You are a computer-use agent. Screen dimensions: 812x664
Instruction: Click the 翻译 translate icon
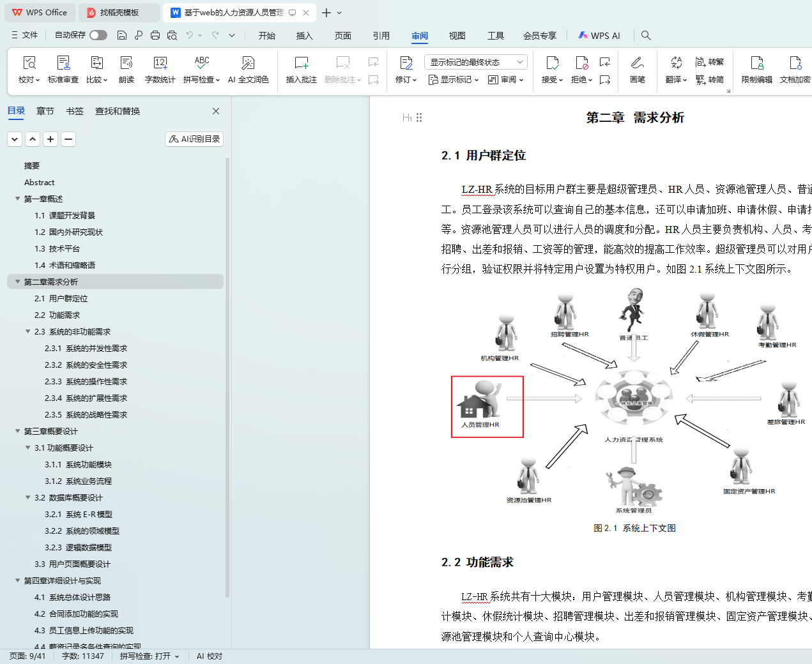(x=676, y=63)
